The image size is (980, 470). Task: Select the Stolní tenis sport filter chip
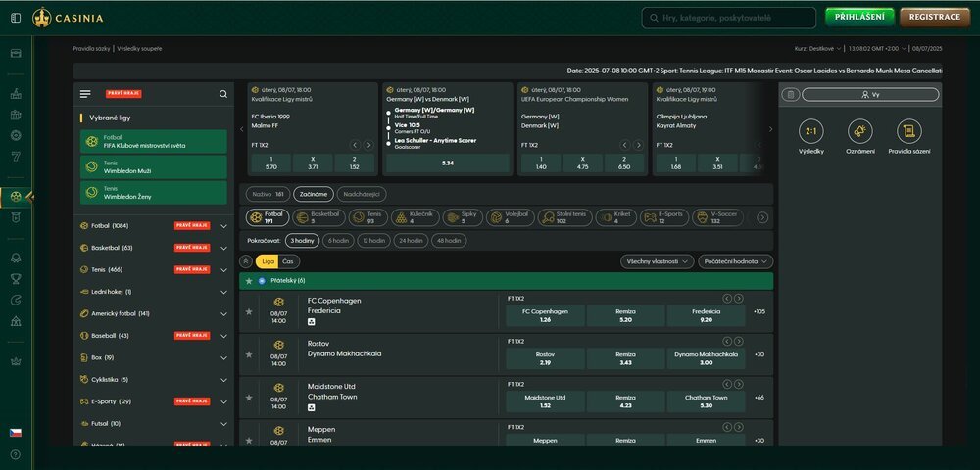564,217
